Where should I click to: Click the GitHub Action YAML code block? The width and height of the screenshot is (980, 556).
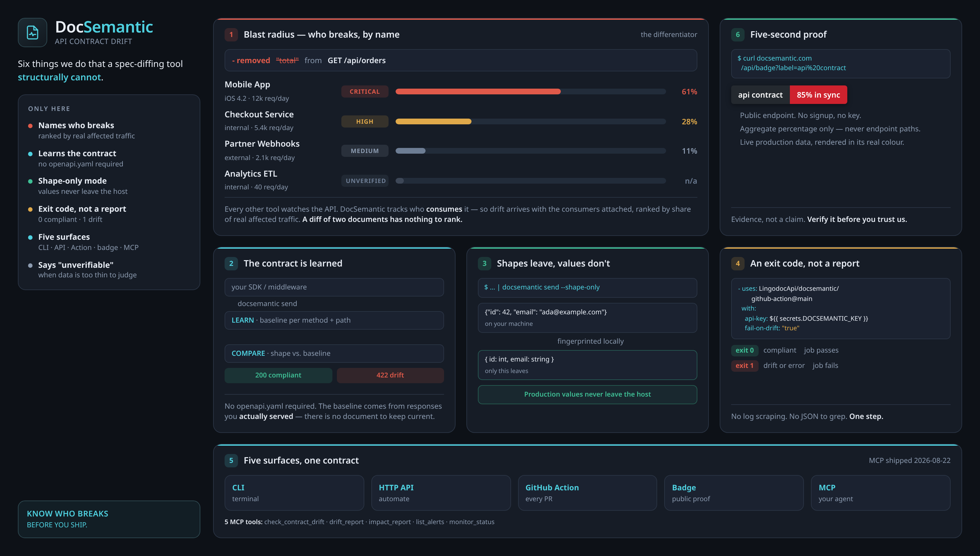(841, 308)
